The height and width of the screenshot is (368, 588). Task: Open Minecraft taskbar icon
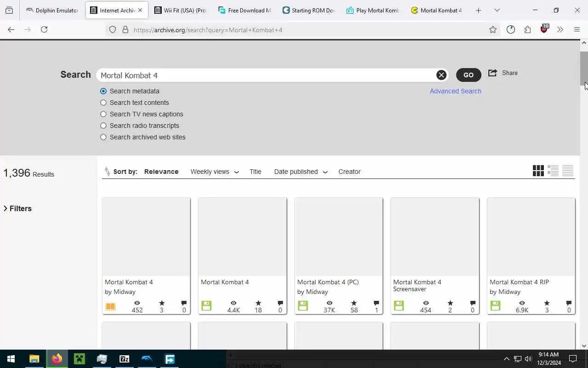(x=79, y=359)
